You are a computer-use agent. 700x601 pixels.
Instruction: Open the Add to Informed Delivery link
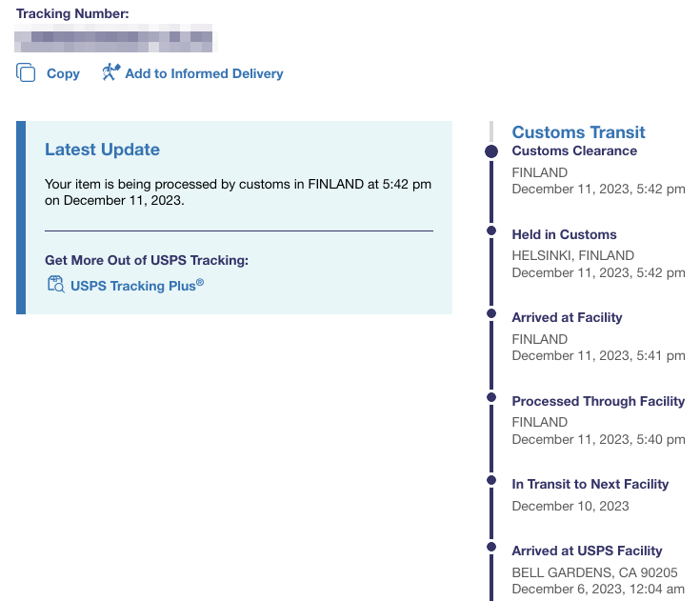204,73
